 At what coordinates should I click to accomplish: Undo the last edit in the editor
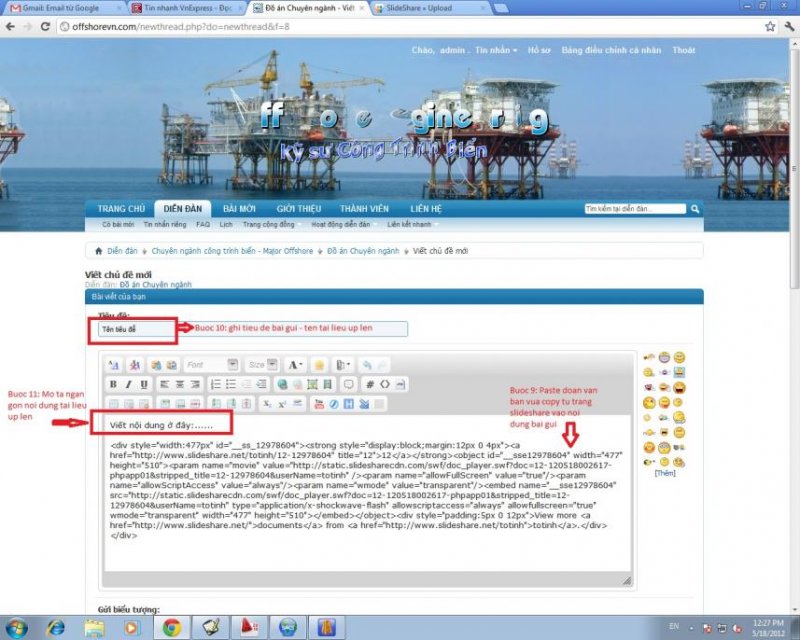click(x=367, y=365)
